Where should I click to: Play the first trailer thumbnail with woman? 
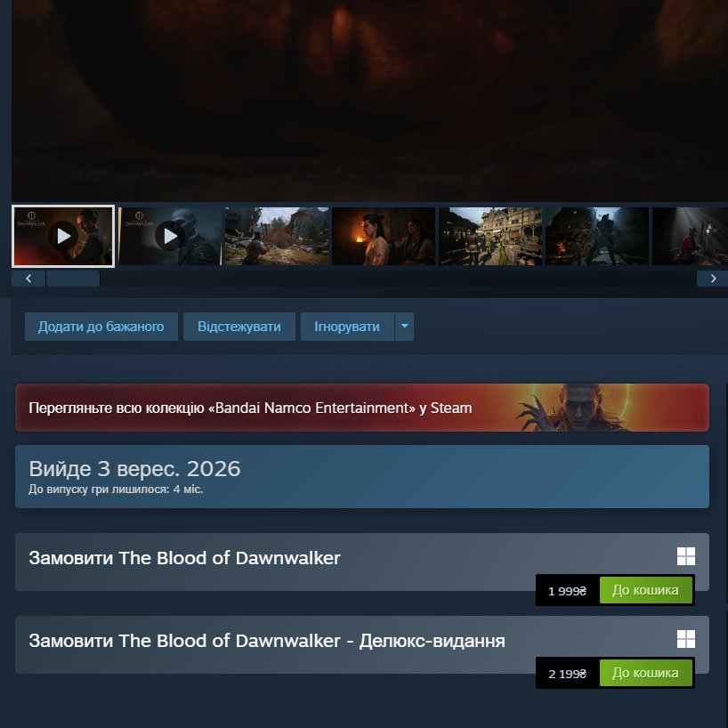pos(63,237)
